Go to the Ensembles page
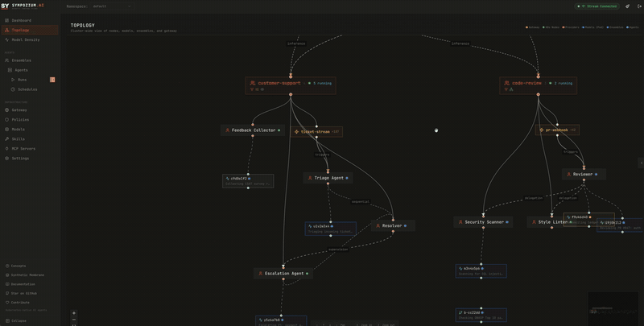 coord(30,60)
